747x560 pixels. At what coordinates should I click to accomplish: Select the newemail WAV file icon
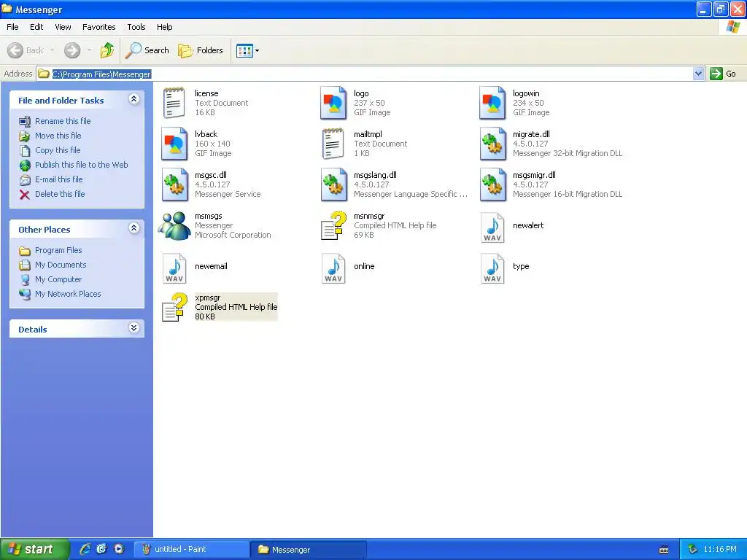point(174,268)
